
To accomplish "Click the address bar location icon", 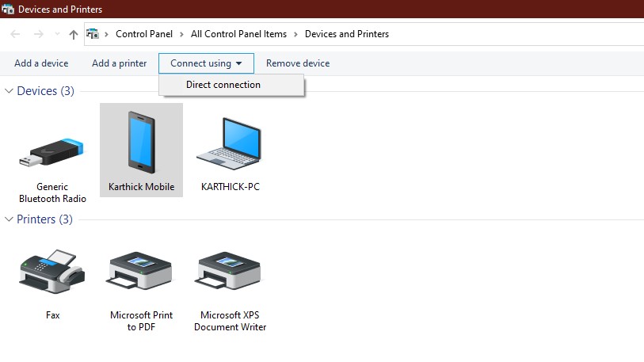I will coord(93,34).
